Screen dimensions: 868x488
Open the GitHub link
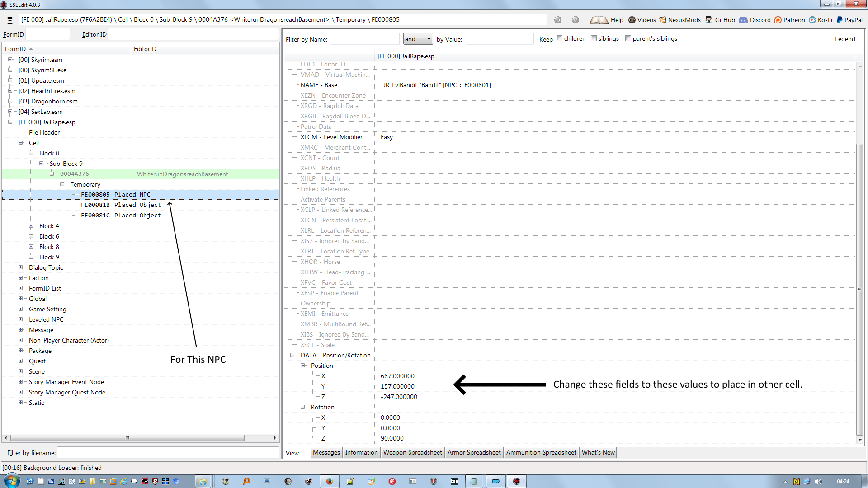click(x=720, y=20)
